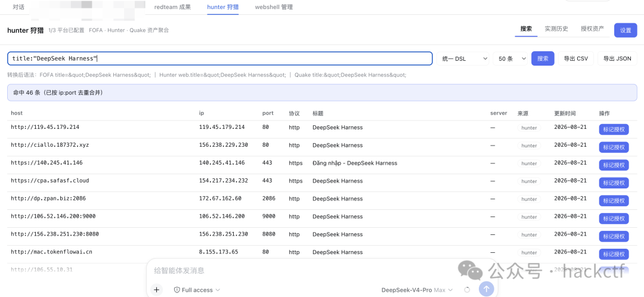Open the 实测历史 sub-tab
644x297 pixels.
(x=556, y=29)
